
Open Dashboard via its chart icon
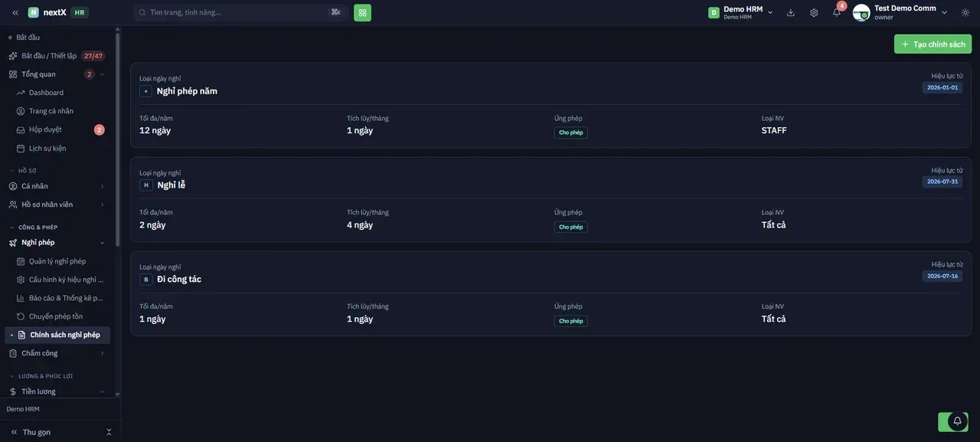(x=21, y=93)
